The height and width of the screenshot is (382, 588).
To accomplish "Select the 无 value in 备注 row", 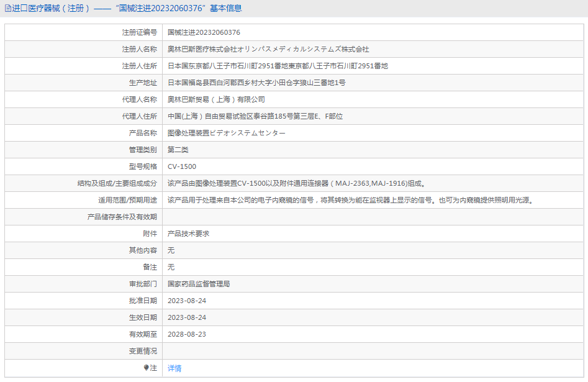I will point(171,267).
